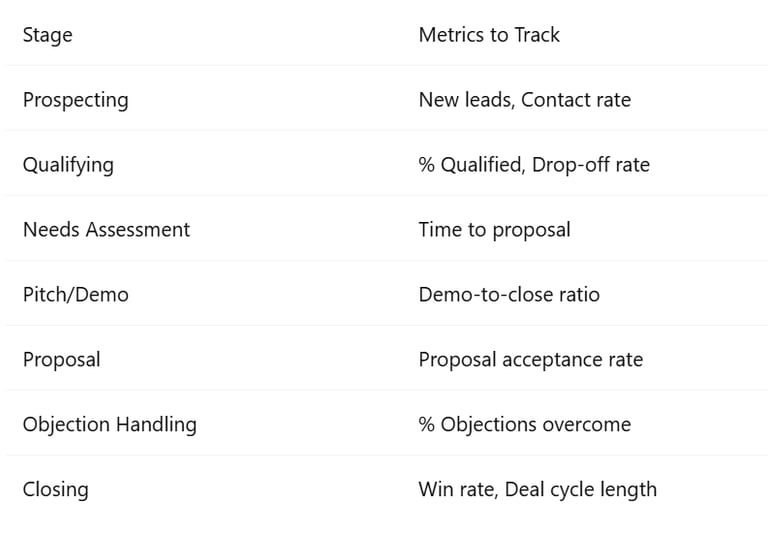Click the Metrics to Track header

[489, 35]
